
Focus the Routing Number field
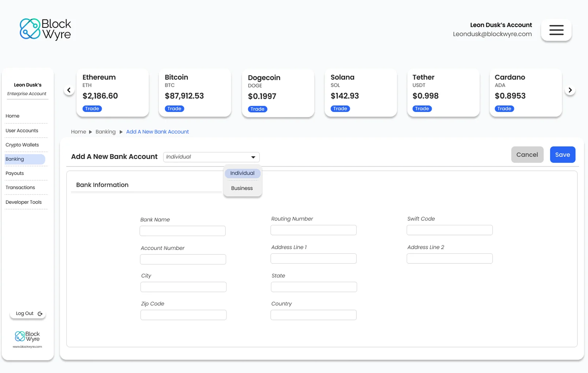(313, 230)
